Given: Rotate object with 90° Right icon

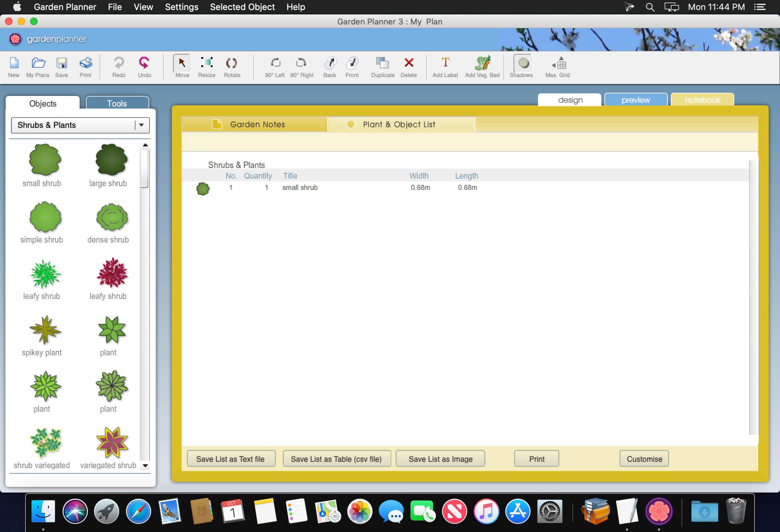Looking at the screenshot, I should pos(301,63).
